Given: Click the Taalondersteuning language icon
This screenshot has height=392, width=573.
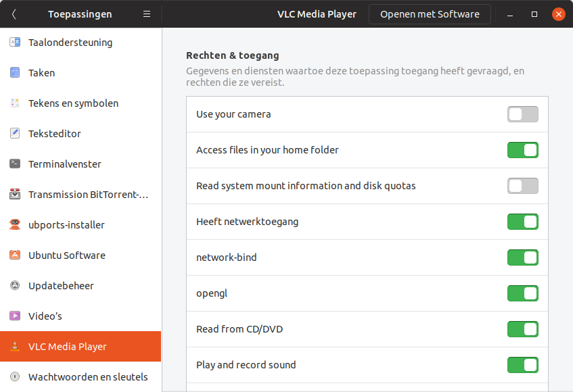Looking at the screenshot, I should click(x=15, y=43).
